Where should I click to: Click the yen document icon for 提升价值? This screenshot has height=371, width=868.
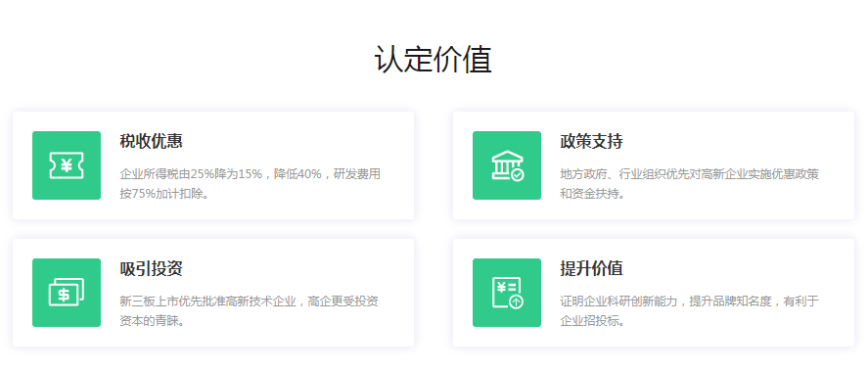tap(507, 293)
